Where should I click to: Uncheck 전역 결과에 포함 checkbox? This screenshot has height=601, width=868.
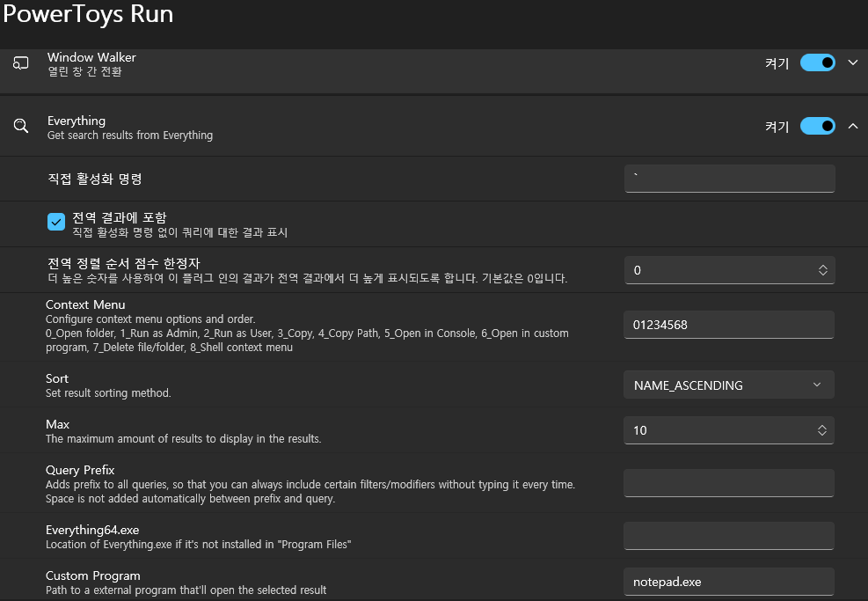[x=56, y=222]
